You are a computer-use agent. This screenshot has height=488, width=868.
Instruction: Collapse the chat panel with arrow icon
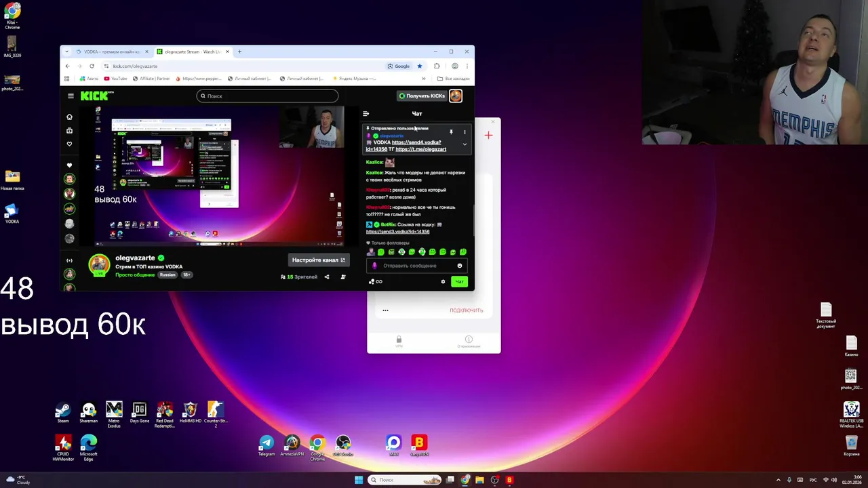[366, 114]
